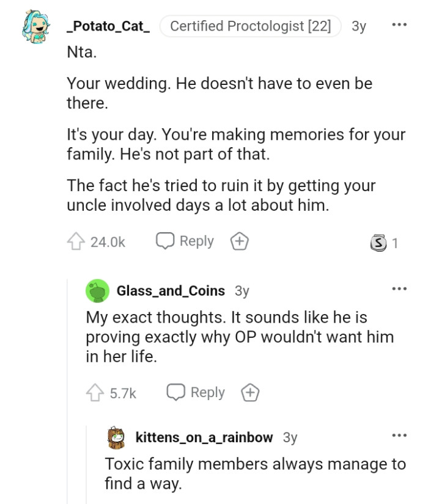This screenshot has width=428, height=504.
Task: Click the Reply speech bubble on top comment
Action: tap(166, 241)
